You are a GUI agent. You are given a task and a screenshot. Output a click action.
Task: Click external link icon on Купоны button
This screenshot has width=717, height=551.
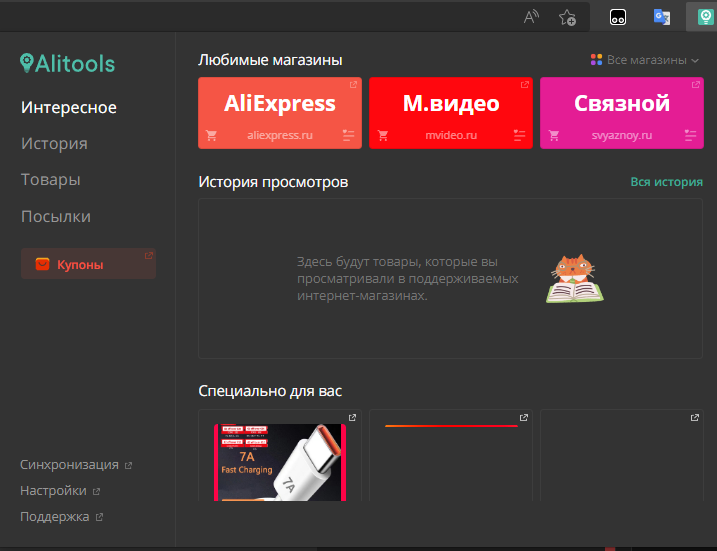[x=149, y=256]
